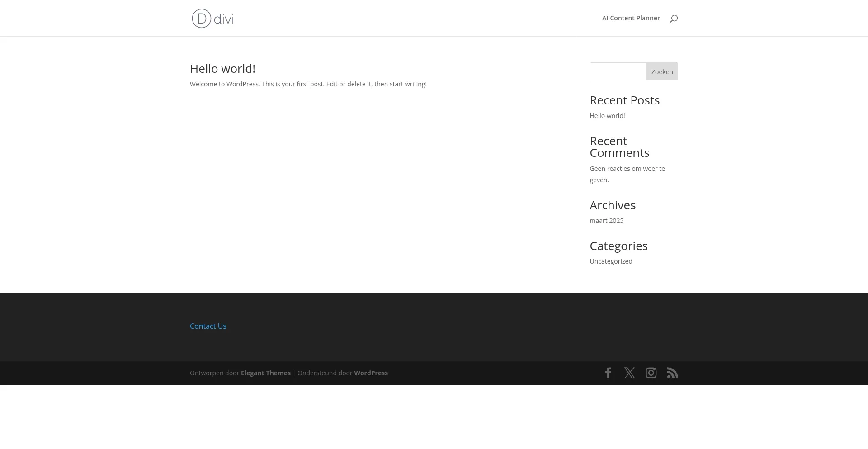
Task: Open the AI Content Planner menu item
Action: click(631, 18)
